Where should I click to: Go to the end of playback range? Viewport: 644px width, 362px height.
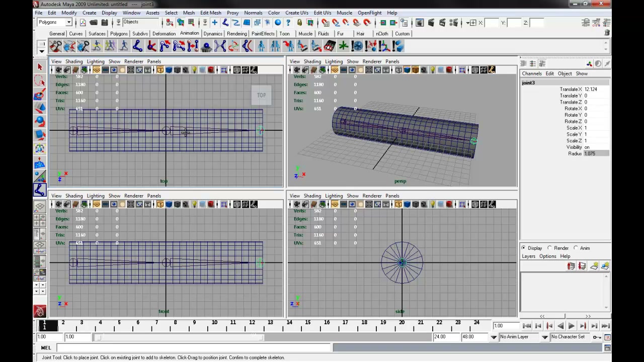point(605,326)
